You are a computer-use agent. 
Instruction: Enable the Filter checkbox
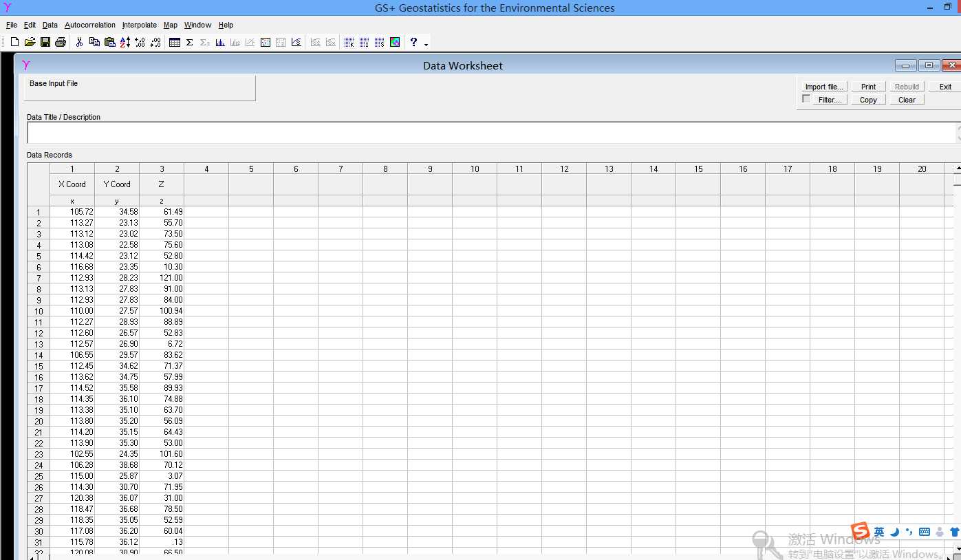[806, 99]
